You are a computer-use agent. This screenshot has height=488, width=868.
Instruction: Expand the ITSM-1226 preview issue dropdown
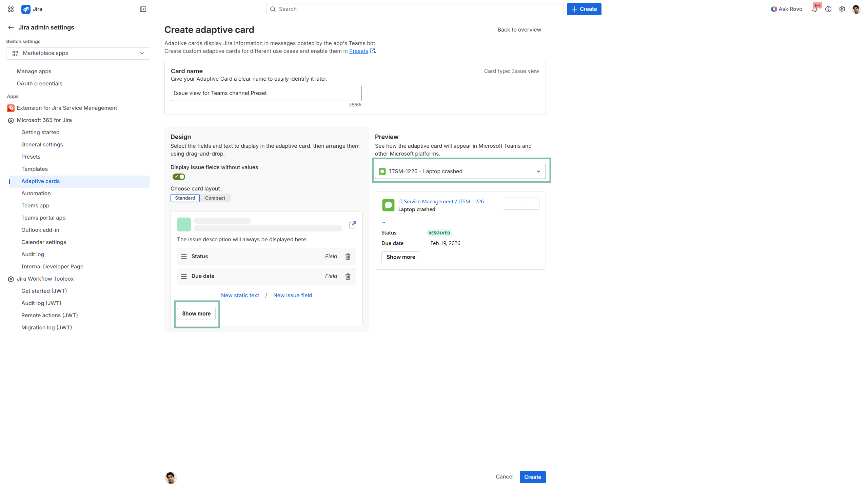coord(460,171)
